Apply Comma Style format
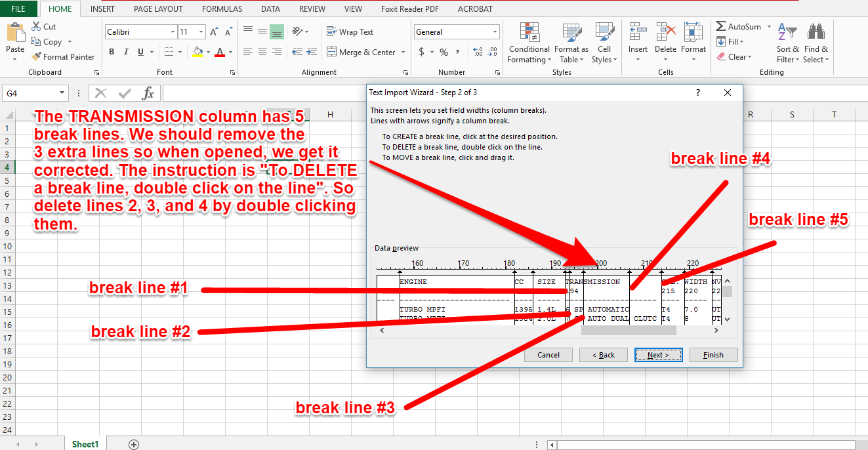 [459, 52]
